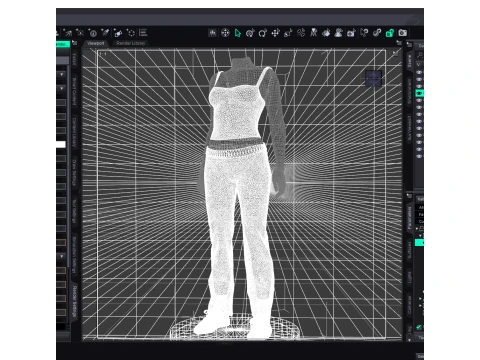Open the Surfaces side tab
Viewport: 480px width, 360px height.
[x=409, y=250]
